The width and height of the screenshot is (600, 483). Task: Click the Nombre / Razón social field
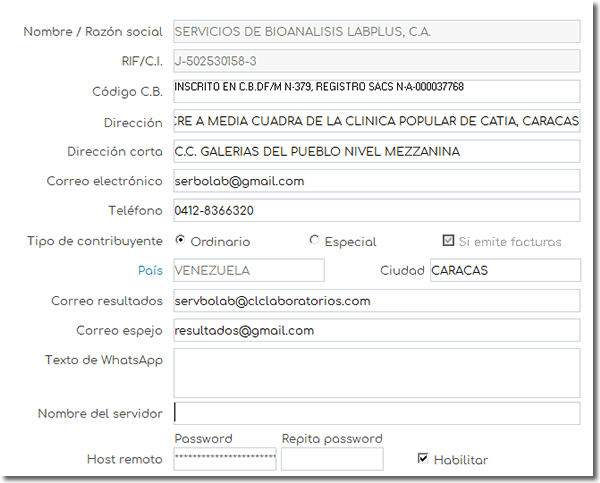pos(376,32)
